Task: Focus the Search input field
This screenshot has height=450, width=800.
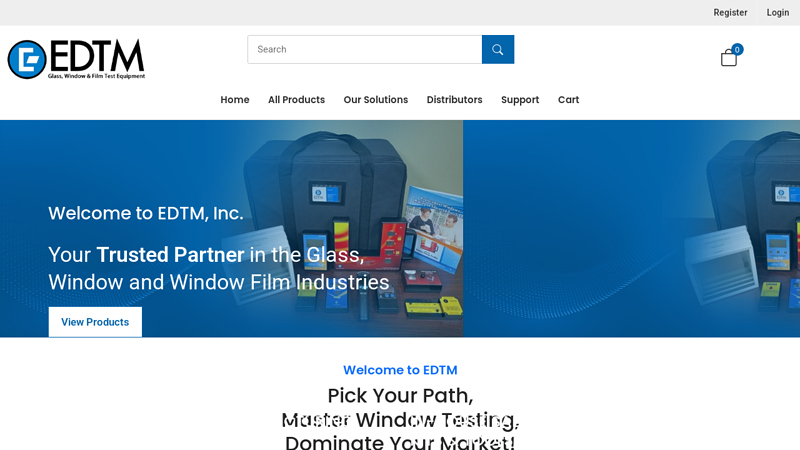Action: [x=365, y=49]
